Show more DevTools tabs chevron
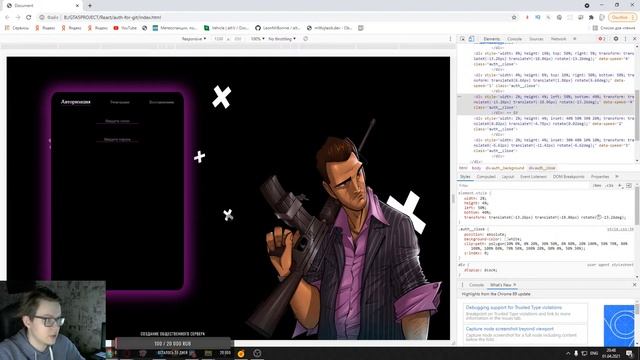 (574, 39)
